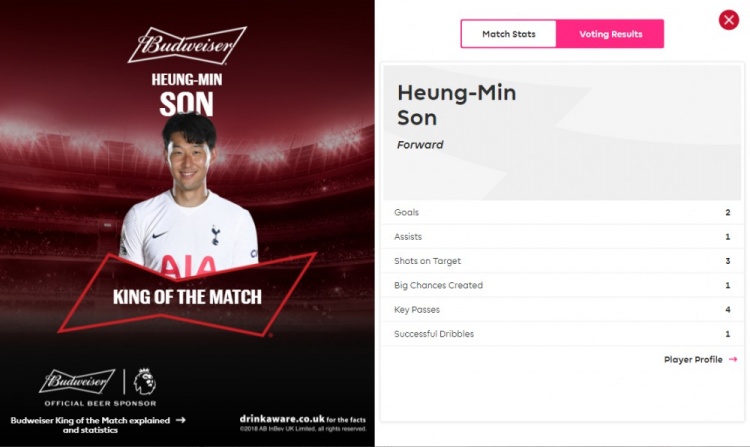Click the King of the Match banner
The width and height of the screenshot is (750, 447).
187,297
